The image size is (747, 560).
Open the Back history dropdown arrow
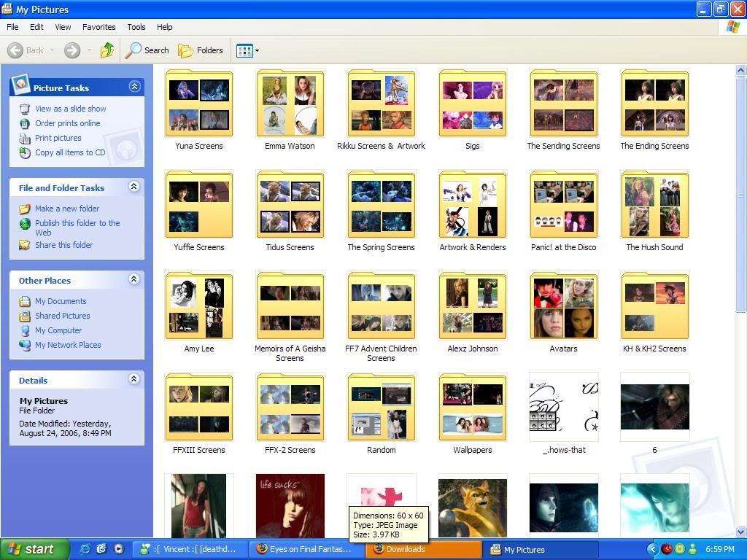(x=52, y=50)
